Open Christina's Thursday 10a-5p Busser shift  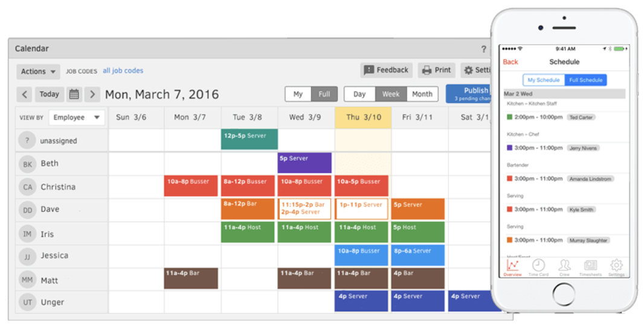pyautogui.click(x=361, y=186)
